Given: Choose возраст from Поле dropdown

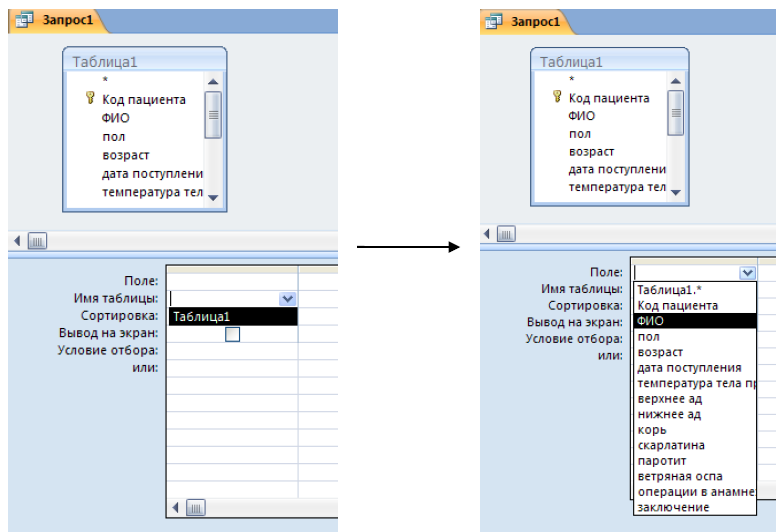Looking at the screenshot, I should tap(695, 352).
